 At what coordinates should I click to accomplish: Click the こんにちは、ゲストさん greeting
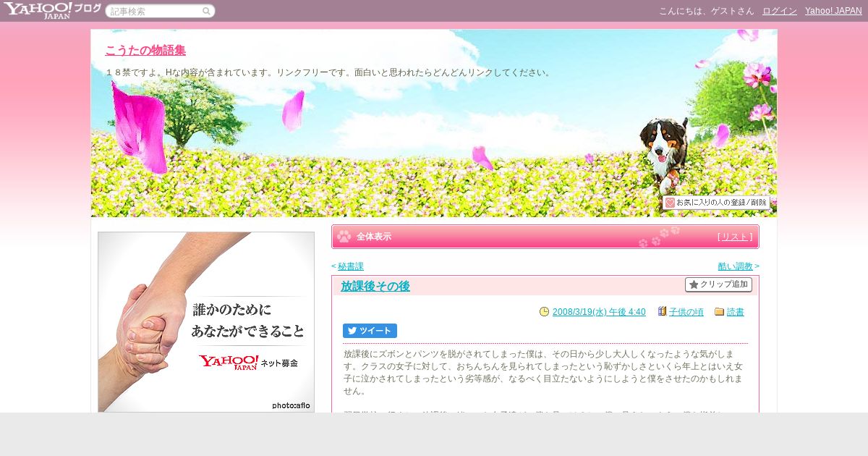(x=706, y=11)
